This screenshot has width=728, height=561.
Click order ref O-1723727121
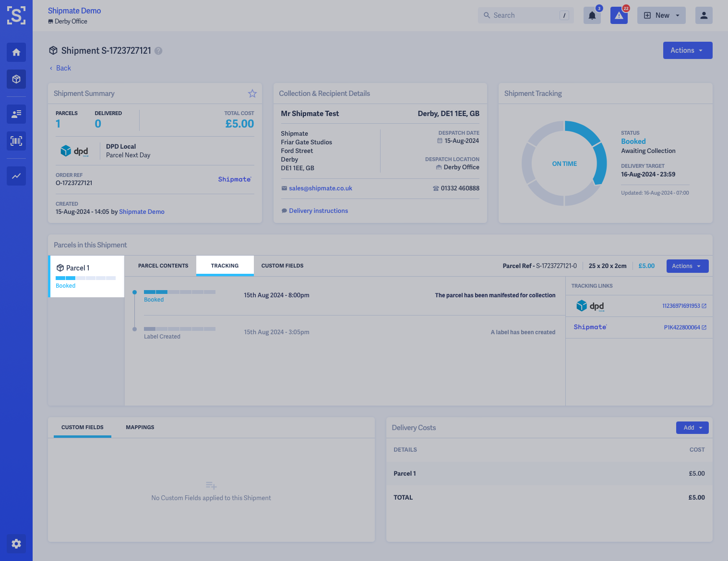click(74, 183)
